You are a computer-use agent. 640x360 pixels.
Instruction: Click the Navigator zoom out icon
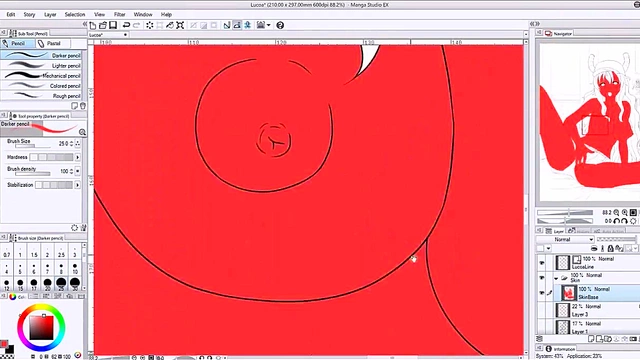point(616,213)
